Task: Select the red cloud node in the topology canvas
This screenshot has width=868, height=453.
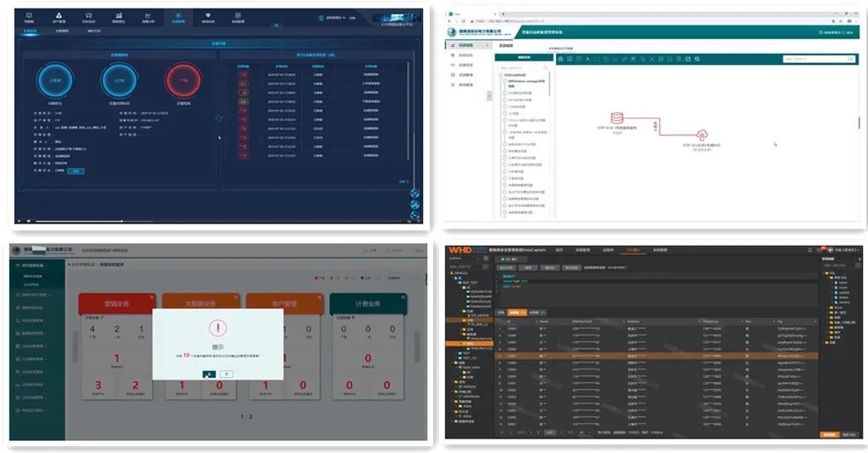Action: pyautogui.click(x=703, y=135)
